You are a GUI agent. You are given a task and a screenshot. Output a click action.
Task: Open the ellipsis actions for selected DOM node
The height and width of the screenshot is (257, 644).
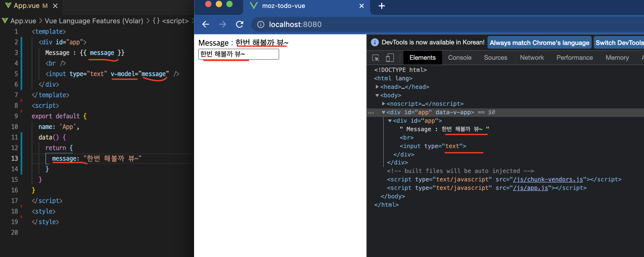371,113
